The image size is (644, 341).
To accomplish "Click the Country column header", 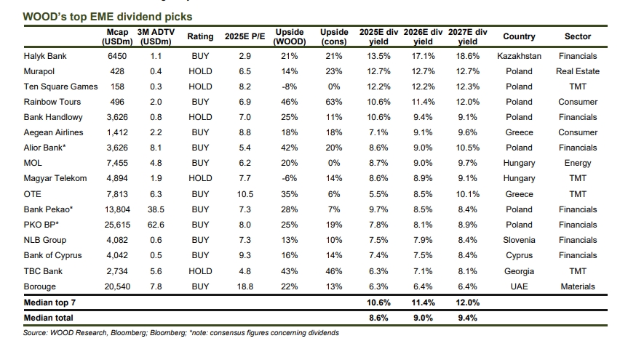I will (x=519, y=36).
